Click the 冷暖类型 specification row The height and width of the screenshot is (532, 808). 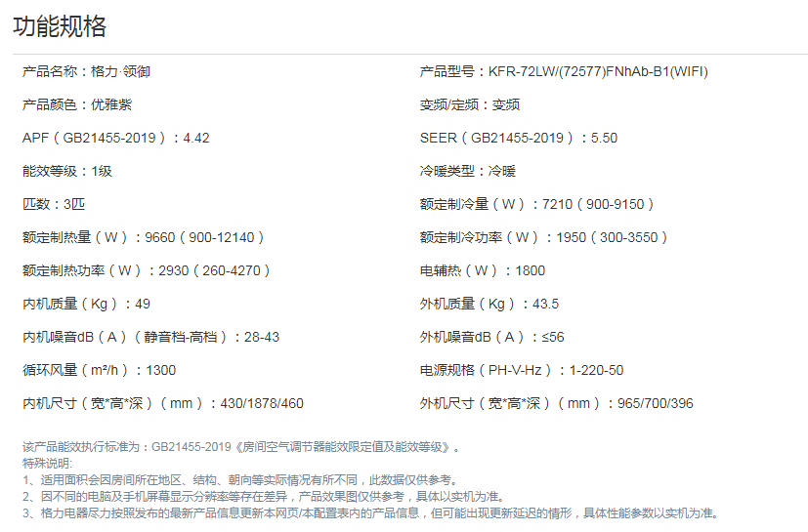click(x=467, y=171)
